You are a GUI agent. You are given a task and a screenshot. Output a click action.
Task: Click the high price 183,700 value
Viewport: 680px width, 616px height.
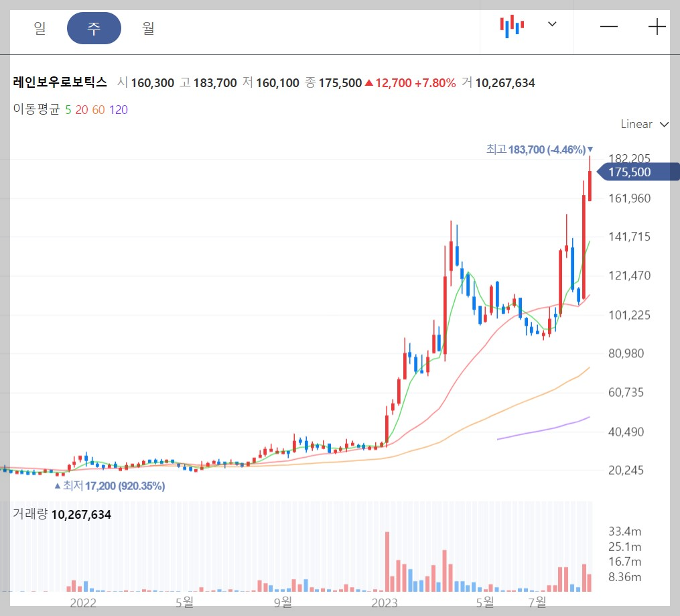[x=215, y=83]
